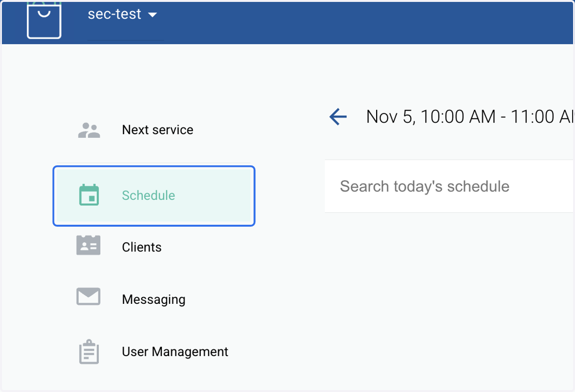
Task: Click the Next service people icon
Action: pyautogui.click(x=89, y=130)
